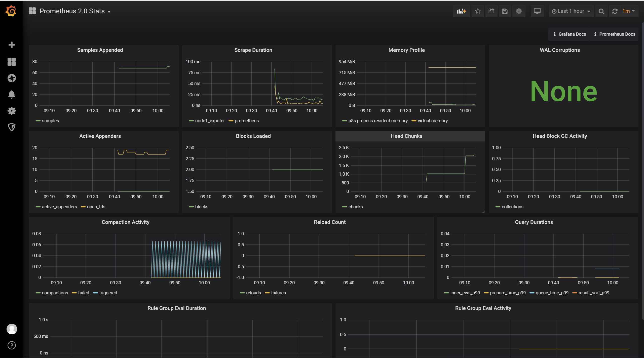Toggle the prometheus legend series

point(247,121)
